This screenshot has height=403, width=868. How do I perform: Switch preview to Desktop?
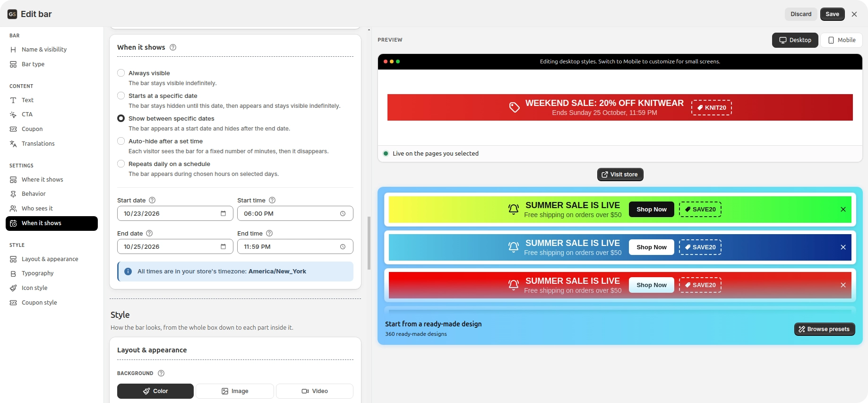pos(795,40)
